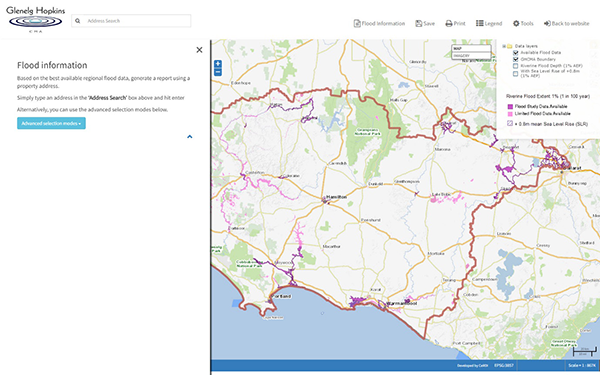
Task: Click the Tools gear icon
Action: tap(516, 23)
